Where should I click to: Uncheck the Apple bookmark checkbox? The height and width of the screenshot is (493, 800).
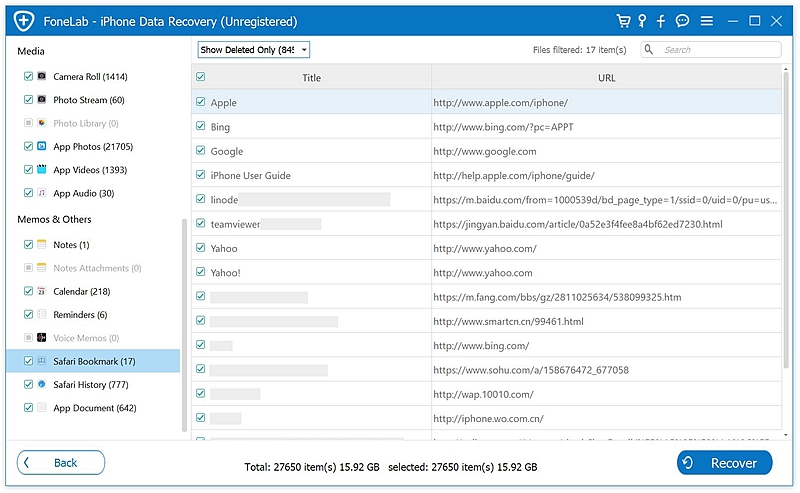[201, 102]
